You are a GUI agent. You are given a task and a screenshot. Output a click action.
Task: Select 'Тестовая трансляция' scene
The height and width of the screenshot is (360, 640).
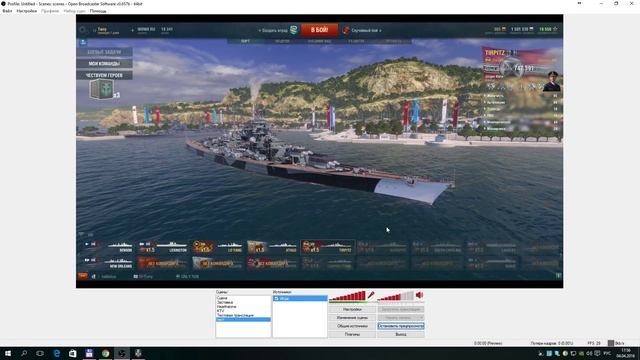pyautogui.click(x=236, y=315)
